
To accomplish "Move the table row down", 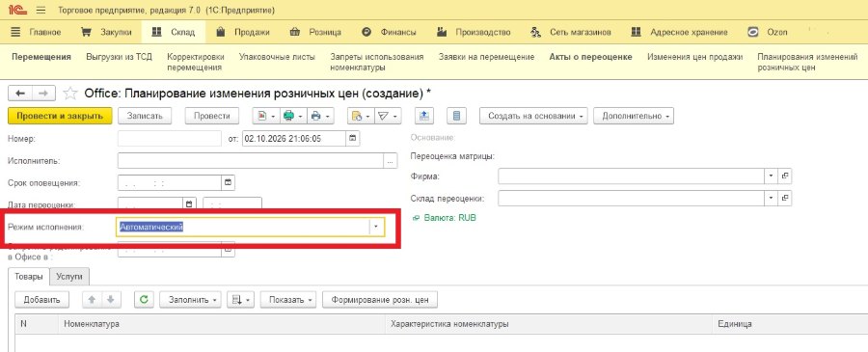I will (111, 299).
